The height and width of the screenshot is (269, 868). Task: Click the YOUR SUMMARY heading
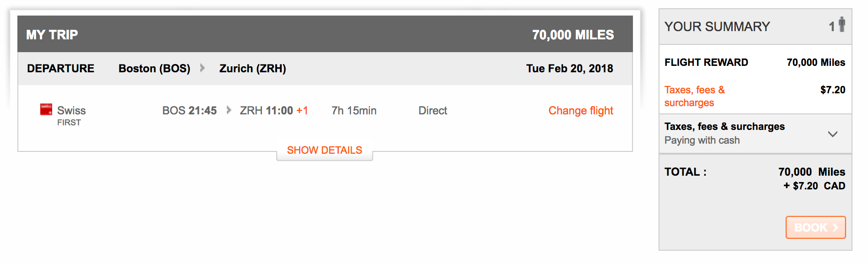[717, 27]
